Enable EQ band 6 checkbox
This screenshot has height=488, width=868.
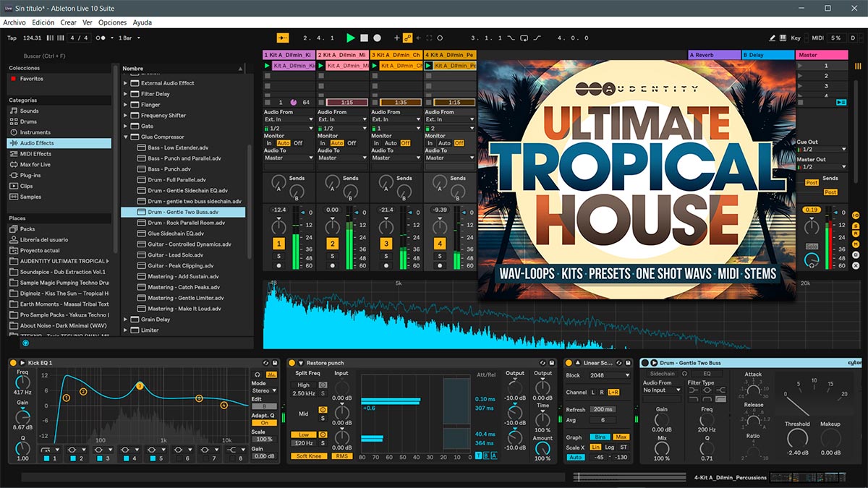point(179,458)
